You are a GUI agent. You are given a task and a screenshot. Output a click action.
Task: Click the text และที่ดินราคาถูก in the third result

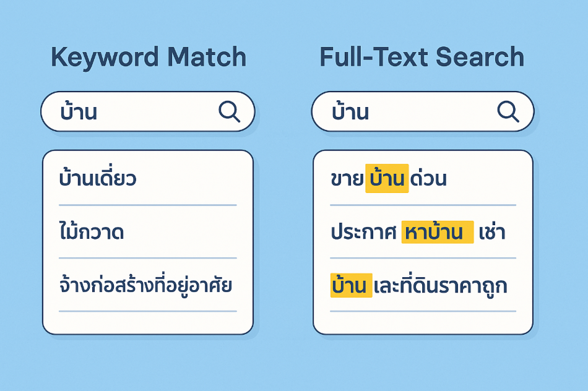click(x=441, y=286)
